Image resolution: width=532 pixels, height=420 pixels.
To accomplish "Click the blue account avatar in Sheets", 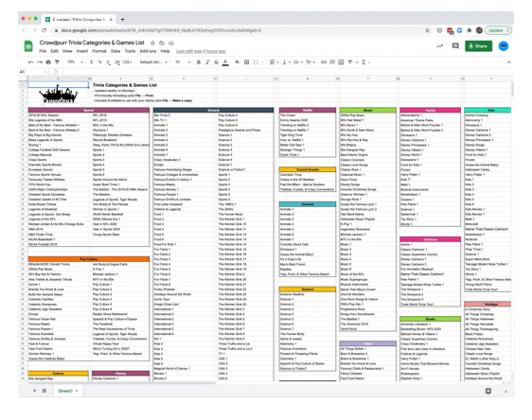I will coord(504,46).
